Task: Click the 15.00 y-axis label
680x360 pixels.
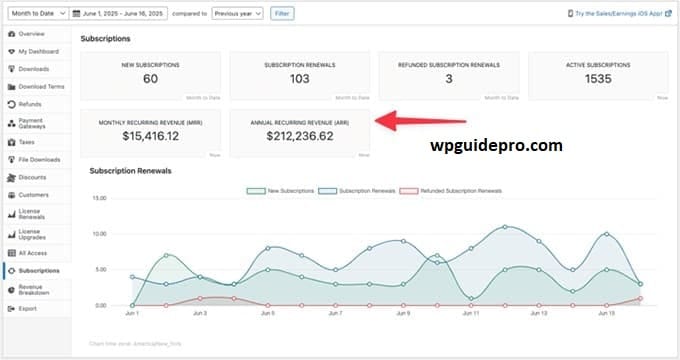Action: click(x=99, y=198)
